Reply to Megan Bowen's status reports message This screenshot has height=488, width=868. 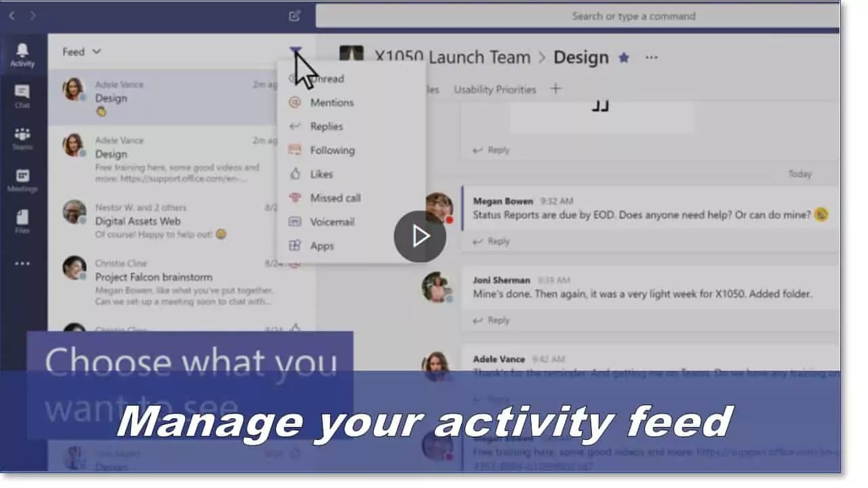[492, 241]
